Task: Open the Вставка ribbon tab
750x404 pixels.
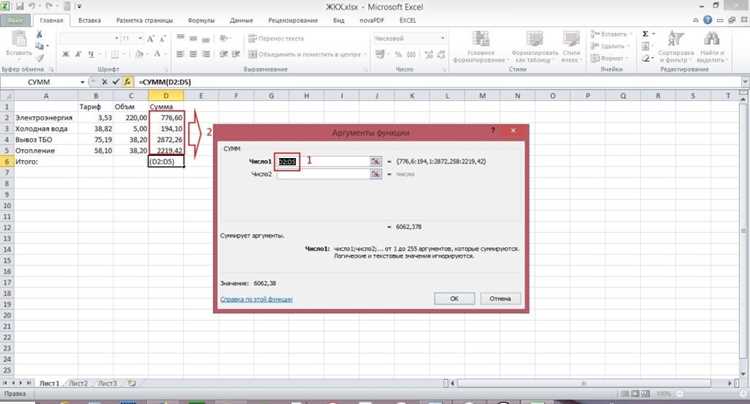Action: click(x=89, y=21)
